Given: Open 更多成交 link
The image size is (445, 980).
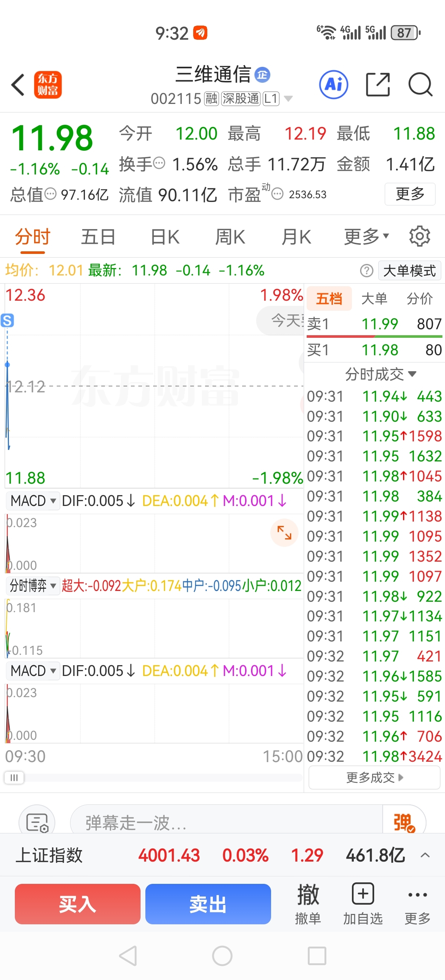Looking at the screenshot, I should click(x=374, y=778).
